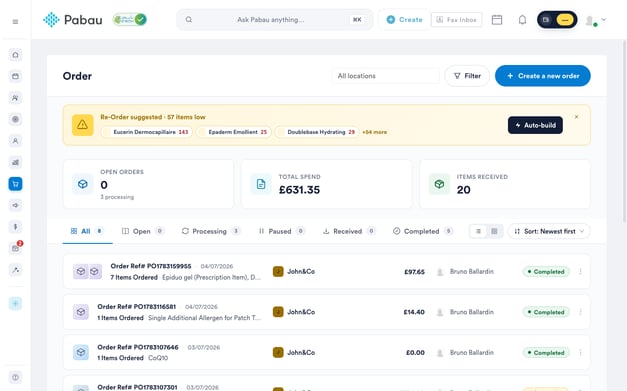Open the megaphone marketing sidebar icon

click(x=15, y=205)
